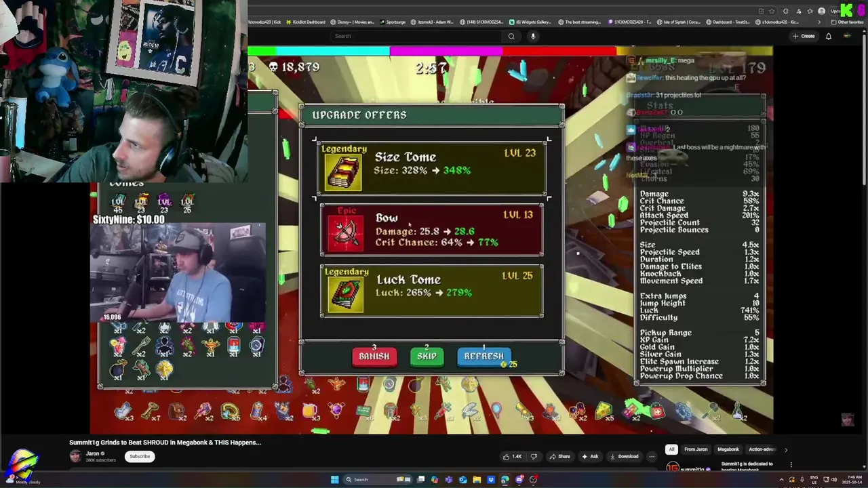Image resolution: width=868 pixels, height=488 pixels.
Task: Open Microsoft Teams taskbar icon
Action: point(449,480)
